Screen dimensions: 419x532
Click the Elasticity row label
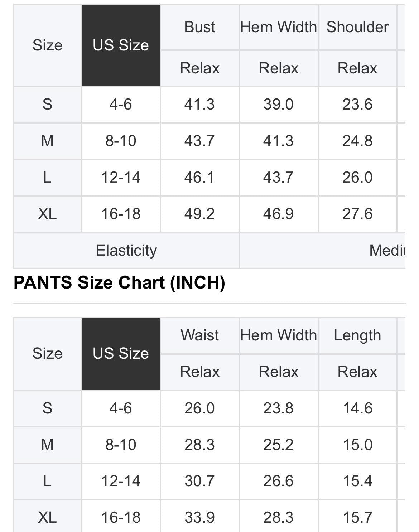(126, 250)
